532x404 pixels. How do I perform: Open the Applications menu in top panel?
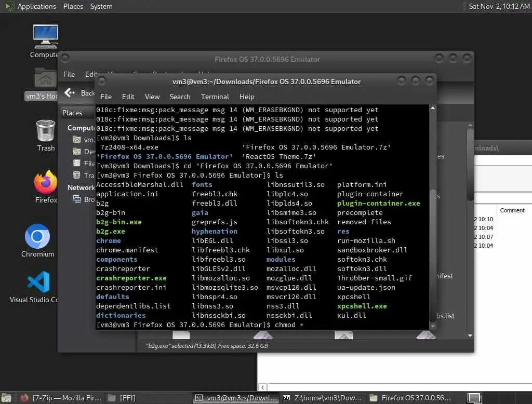[37, 6]
